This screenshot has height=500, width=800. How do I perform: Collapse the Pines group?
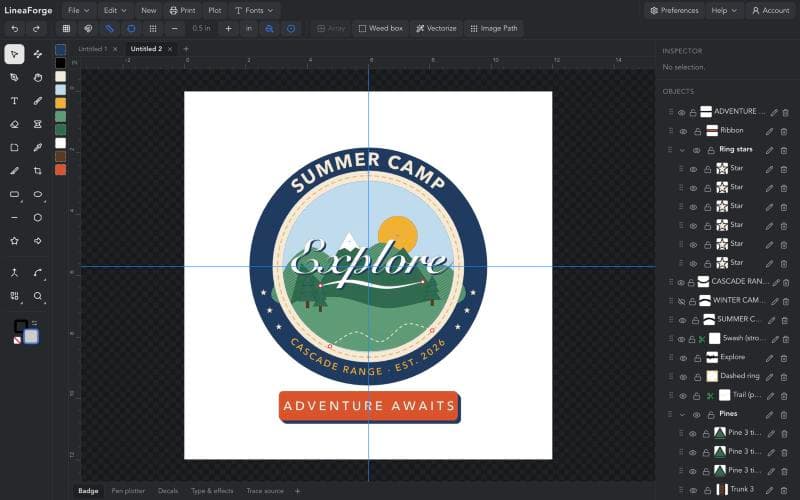[x=682, y=415]
